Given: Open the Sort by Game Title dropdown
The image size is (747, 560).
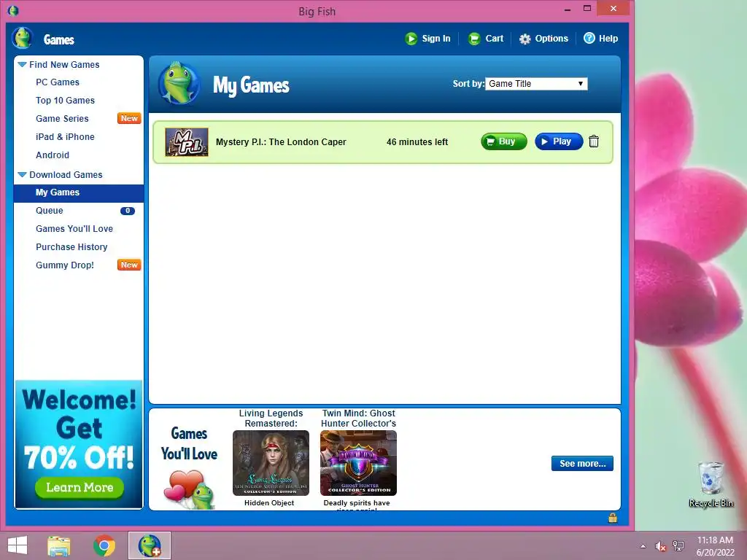Looking at the screenshot, I should 536,84.
